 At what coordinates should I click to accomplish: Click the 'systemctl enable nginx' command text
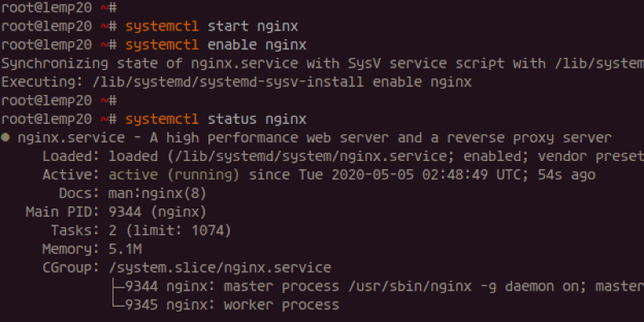tap(212, 44)
